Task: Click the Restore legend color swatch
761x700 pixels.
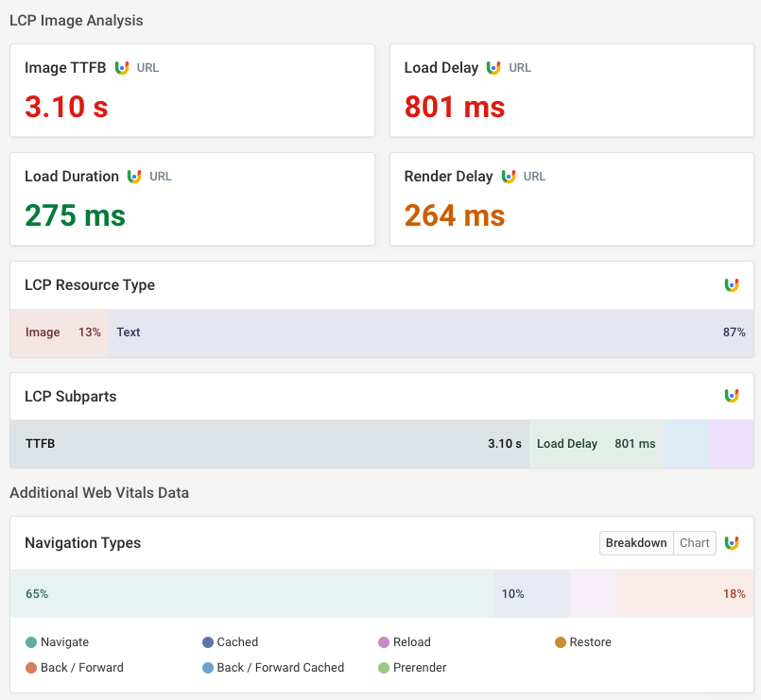Action: (x=561, y=641)
